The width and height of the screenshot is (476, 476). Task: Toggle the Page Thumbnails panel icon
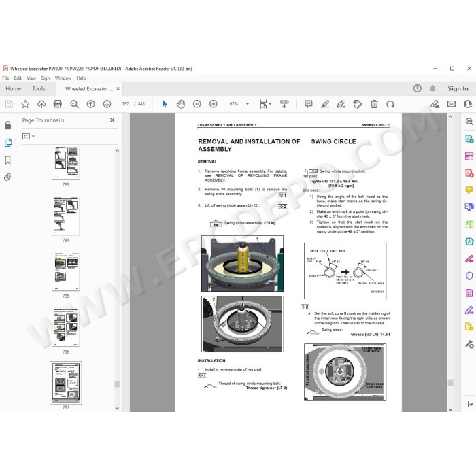point(8,143)
